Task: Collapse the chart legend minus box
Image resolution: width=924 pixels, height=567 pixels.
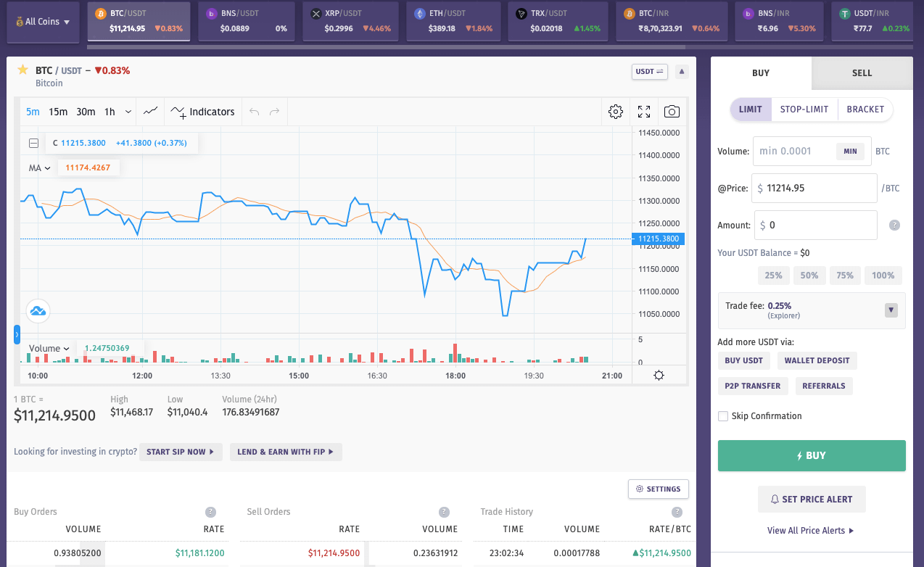Action: [33, 143]
